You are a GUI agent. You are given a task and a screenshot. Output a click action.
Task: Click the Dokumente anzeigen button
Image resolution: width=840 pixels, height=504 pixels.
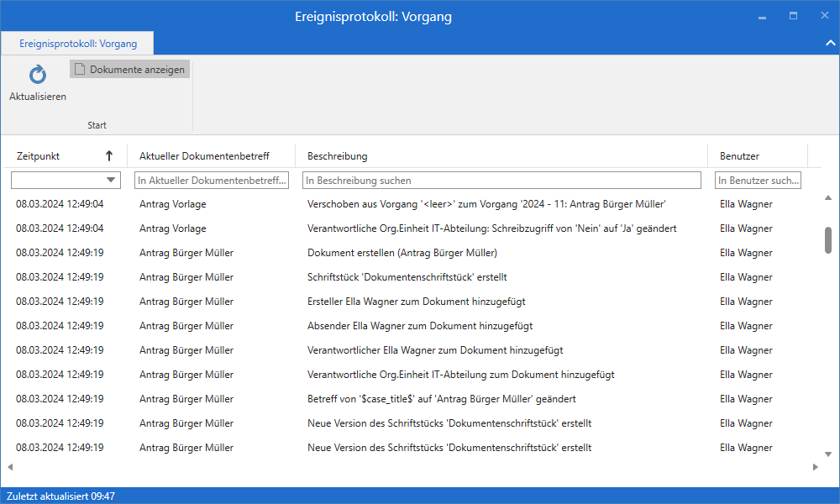coord(129,69)
